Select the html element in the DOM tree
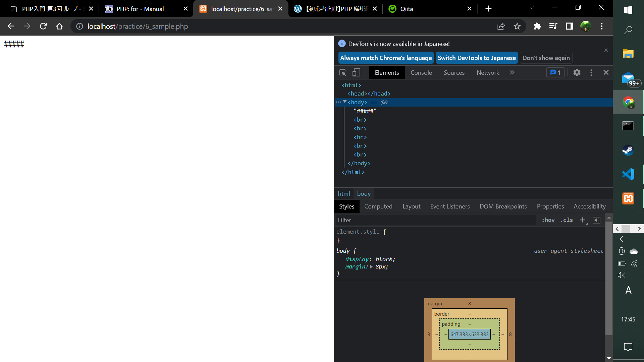 [351, 85]
